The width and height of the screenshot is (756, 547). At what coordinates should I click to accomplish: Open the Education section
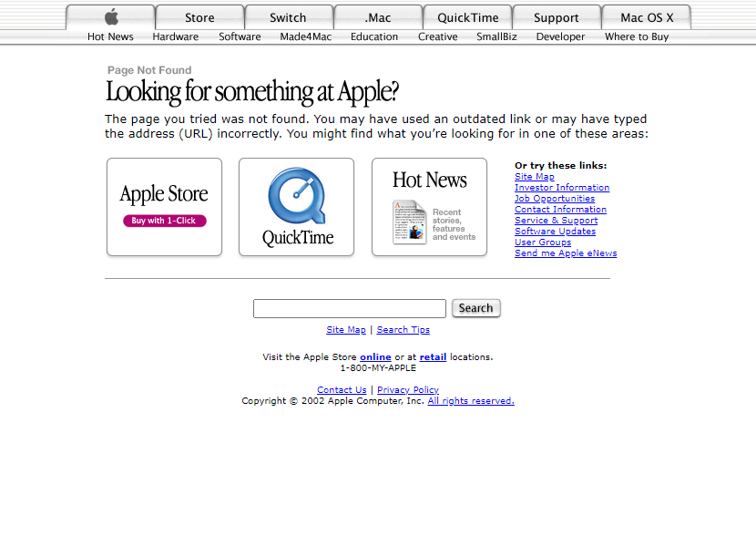(x=374, y=36)
